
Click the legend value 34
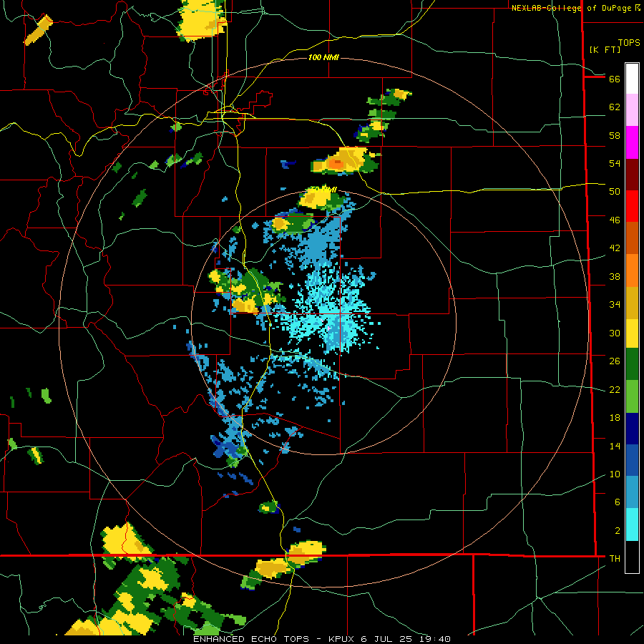(615, 304)
